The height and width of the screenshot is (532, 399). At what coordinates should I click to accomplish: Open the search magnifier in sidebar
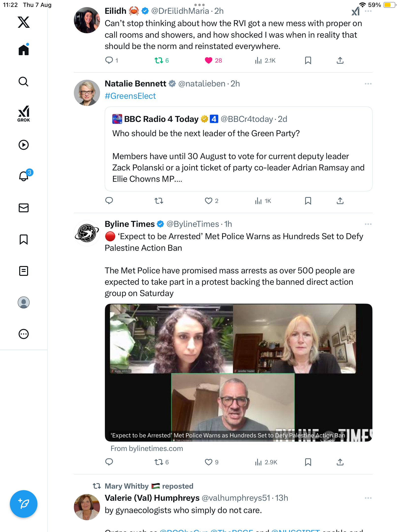point(24,82)
